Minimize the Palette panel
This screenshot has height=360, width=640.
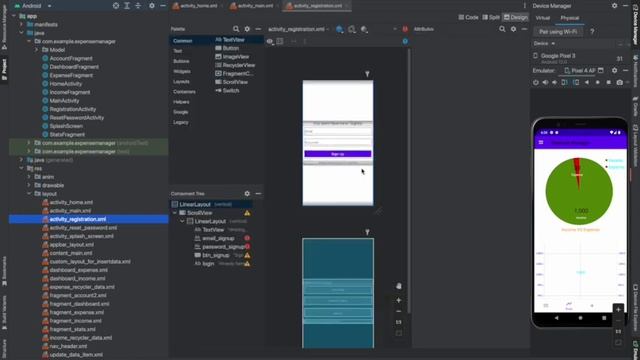click(x=258, y=29)
